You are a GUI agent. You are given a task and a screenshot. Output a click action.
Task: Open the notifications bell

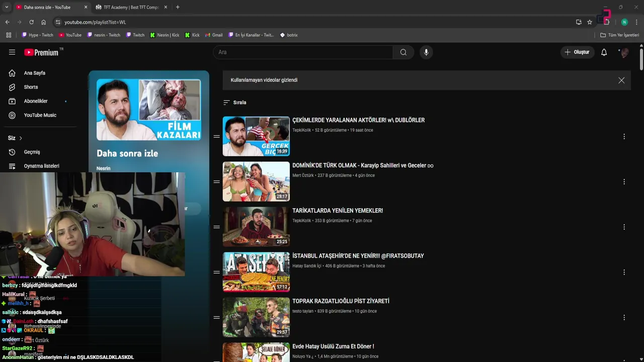click(x=604, y=52)
